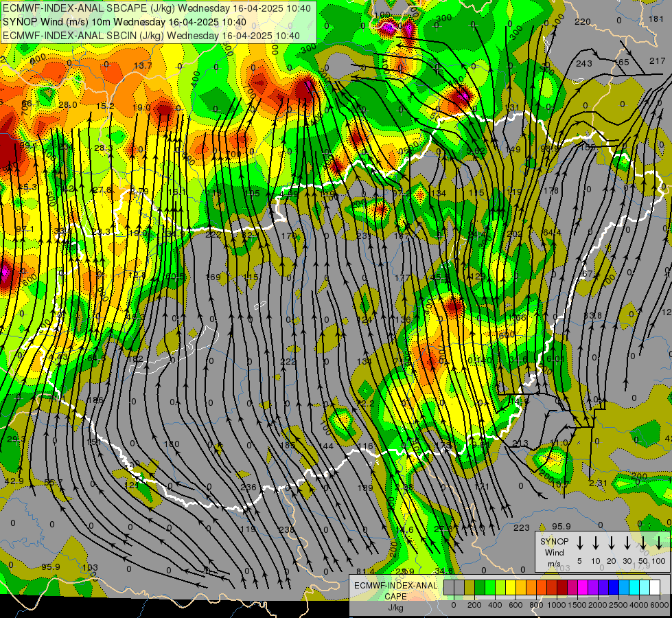Click the 15.2 value on the map
This screenshot has height=618, width=672.
(x=105, y=106)
